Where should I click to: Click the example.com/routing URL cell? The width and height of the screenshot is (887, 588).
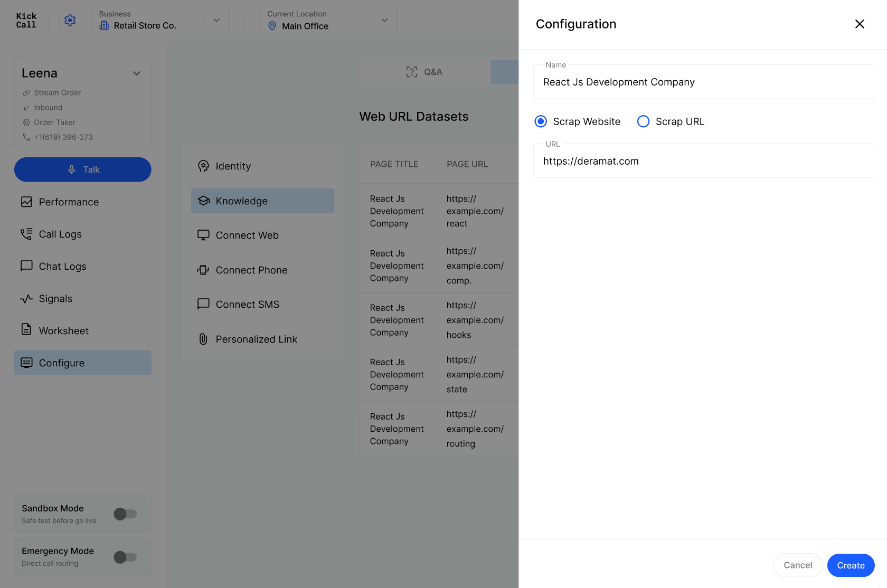click(x=475, y=429)
